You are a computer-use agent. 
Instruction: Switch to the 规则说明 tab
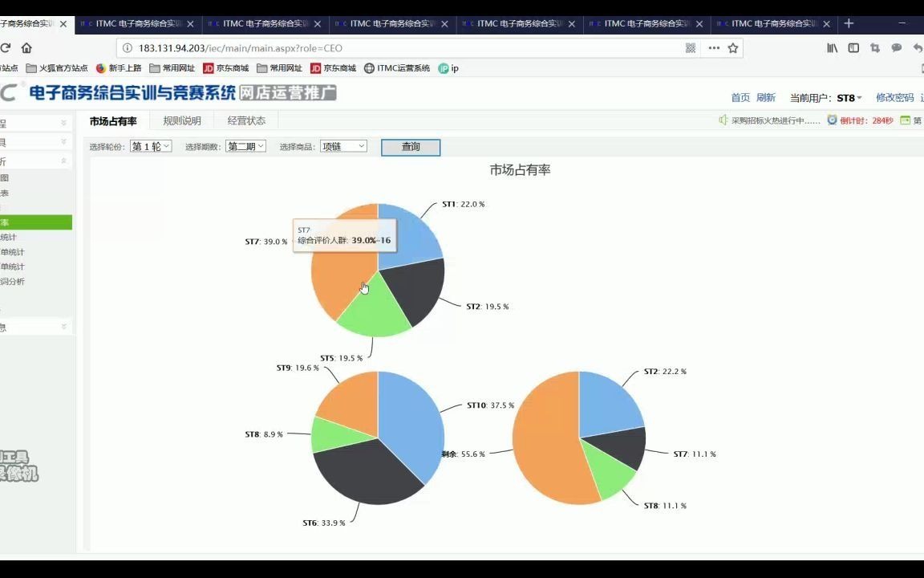point(181,121)
